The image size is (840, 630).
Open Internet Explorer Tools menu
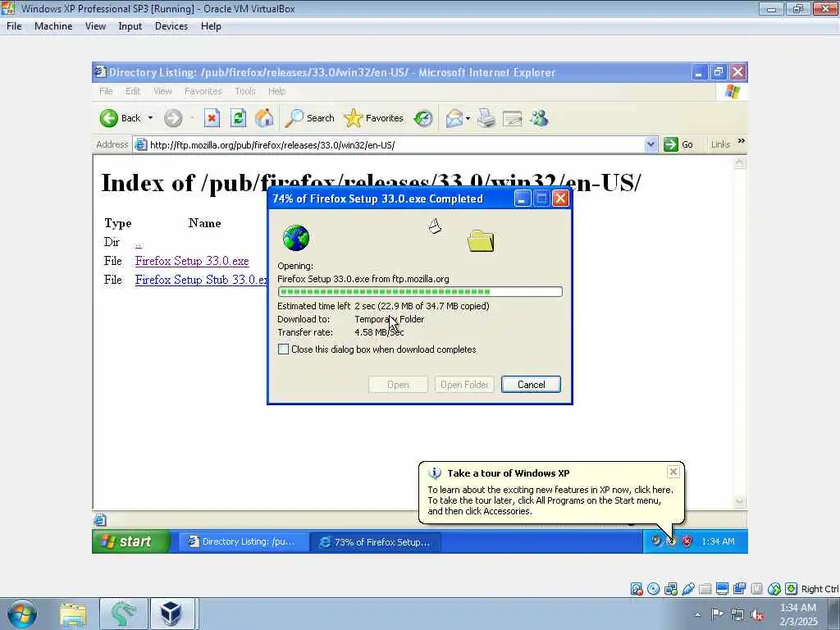244,91
